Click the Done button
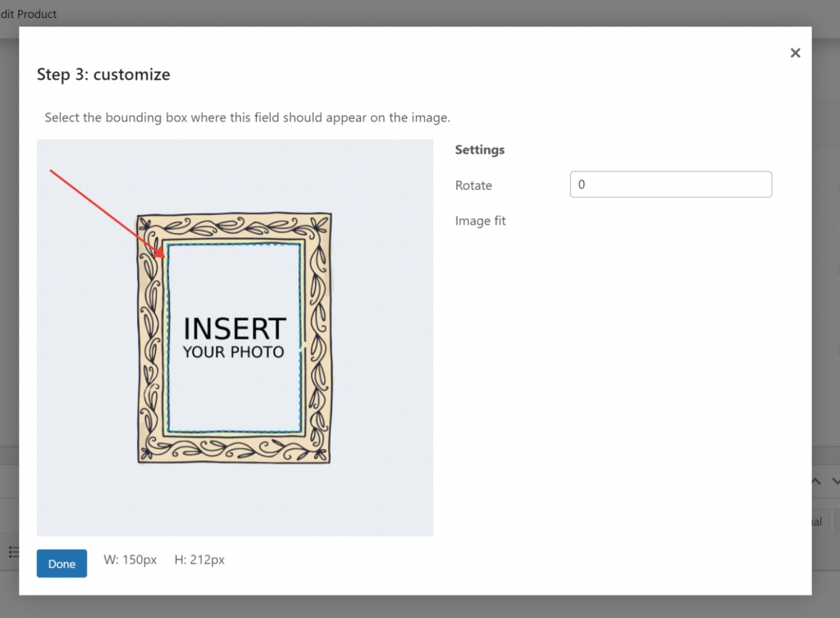 tap(62, 564)
